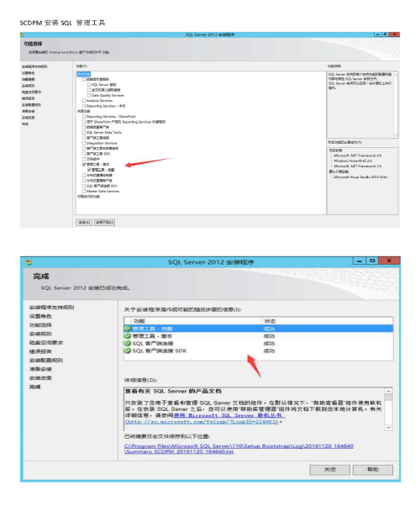Uncheck the 管理工具 - 完整 checkbox
420x527 pixels.
click(89, 170)
